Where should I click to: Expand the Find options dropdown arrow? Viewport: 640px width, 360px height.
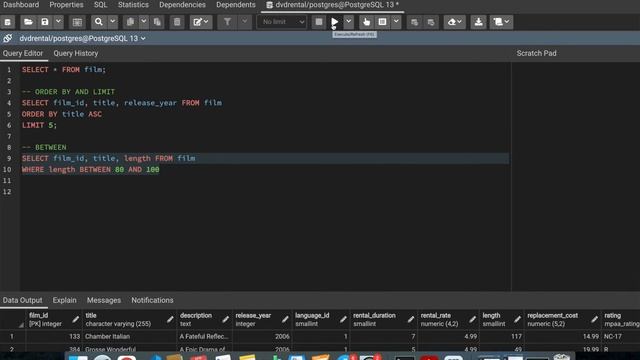(113, 22)
